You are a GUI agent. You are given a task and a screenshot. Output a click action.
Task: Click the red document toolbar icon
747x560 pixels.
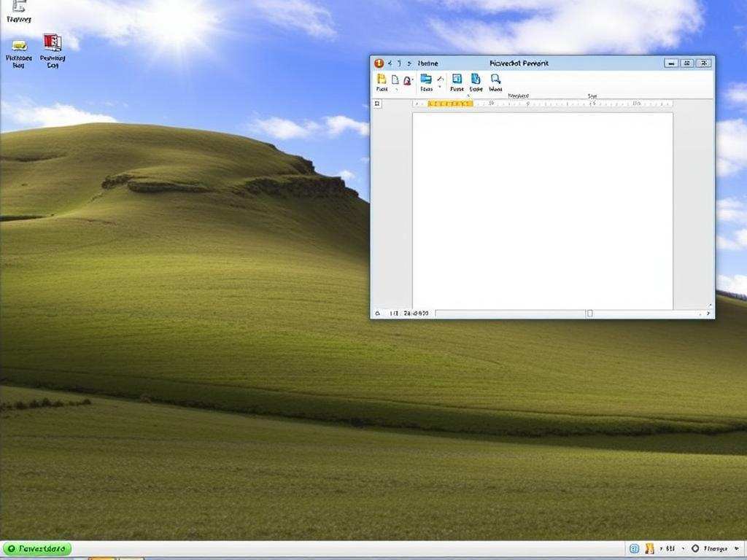coord(409,80)
